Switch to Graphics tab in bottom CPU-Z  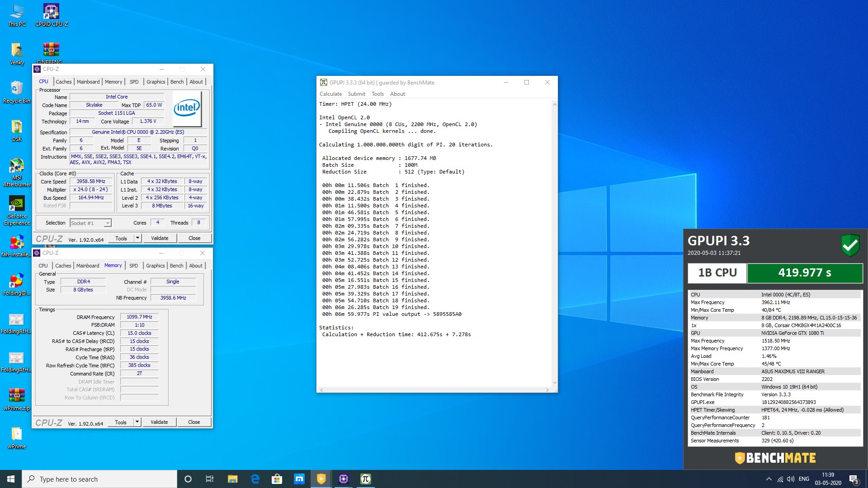156,266
